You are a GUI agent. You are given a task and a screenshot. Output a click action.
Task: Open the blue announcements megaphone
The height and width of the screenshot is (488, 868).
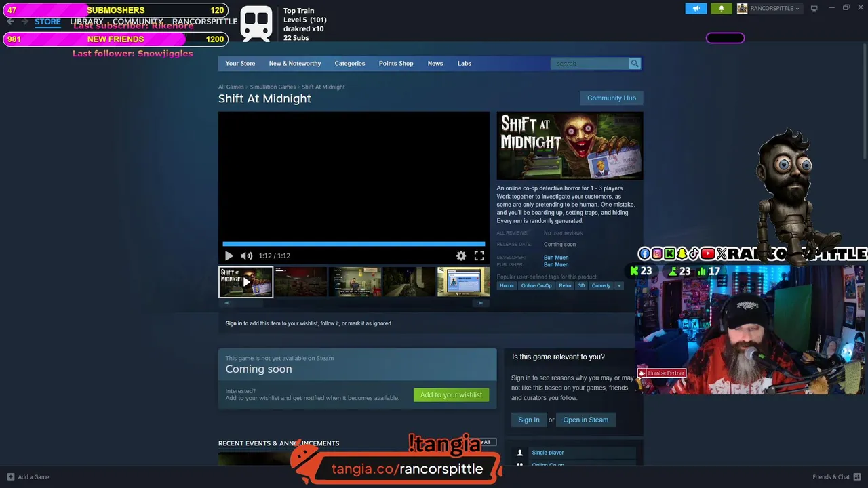[696, 8]
